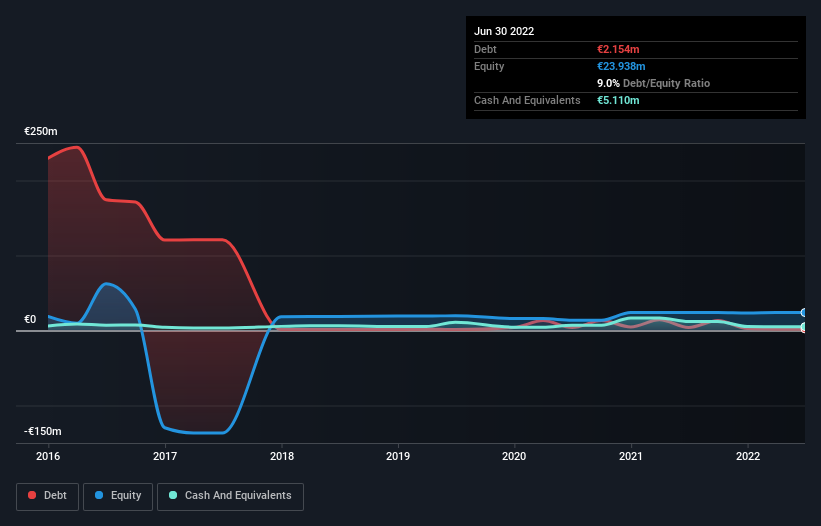Click the Debt label in tooltip

(x=485, y=49)
